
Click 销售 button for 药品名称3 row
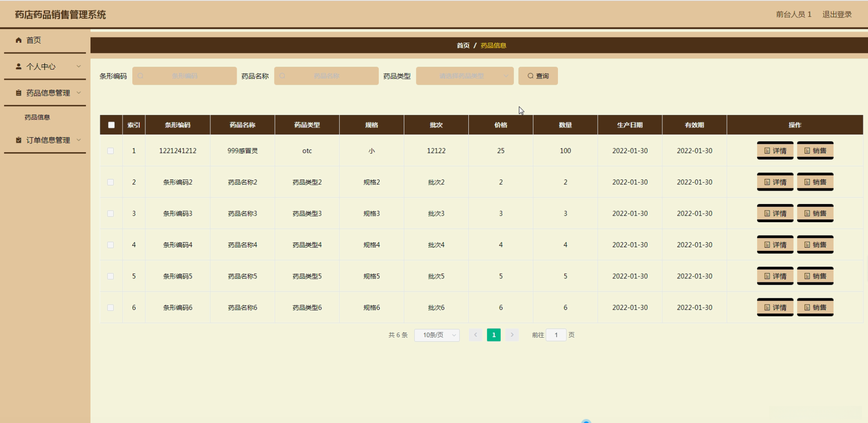[815, 213]
